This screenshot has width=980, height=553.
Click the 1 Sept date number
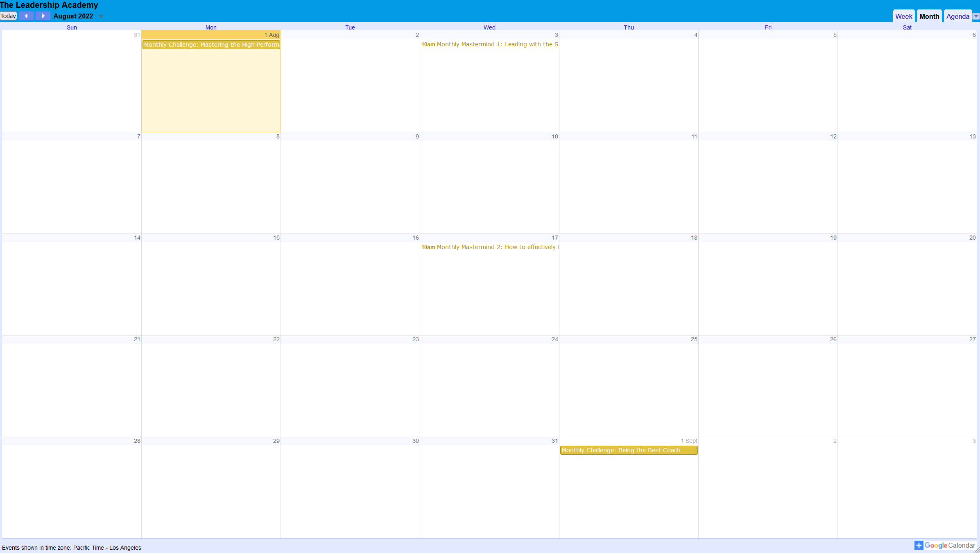(689, 441)
